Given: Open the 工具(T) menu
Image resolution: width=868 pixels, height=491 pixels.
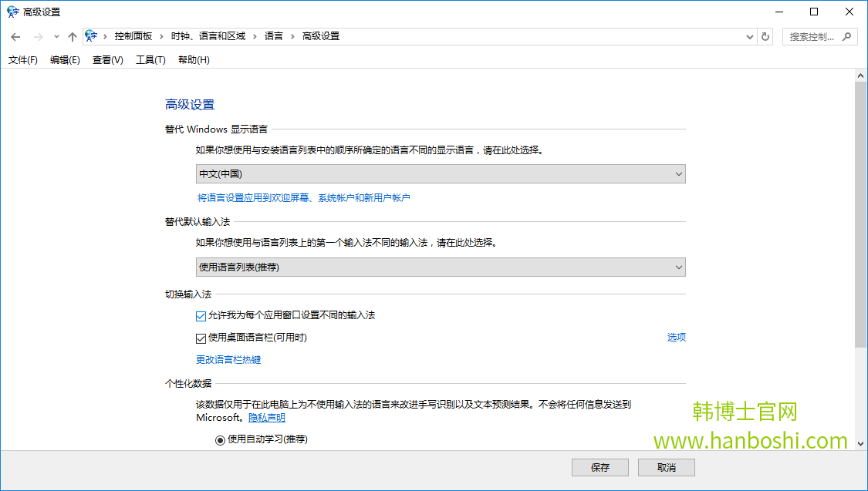Looking at the screenshot, I should click(150, 60).
